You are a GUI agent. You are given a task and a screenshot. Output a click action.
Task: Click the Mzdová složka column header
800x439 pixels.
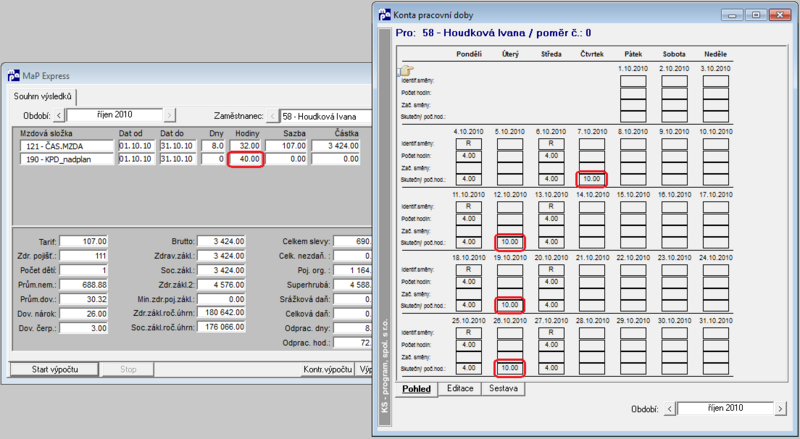46,133
